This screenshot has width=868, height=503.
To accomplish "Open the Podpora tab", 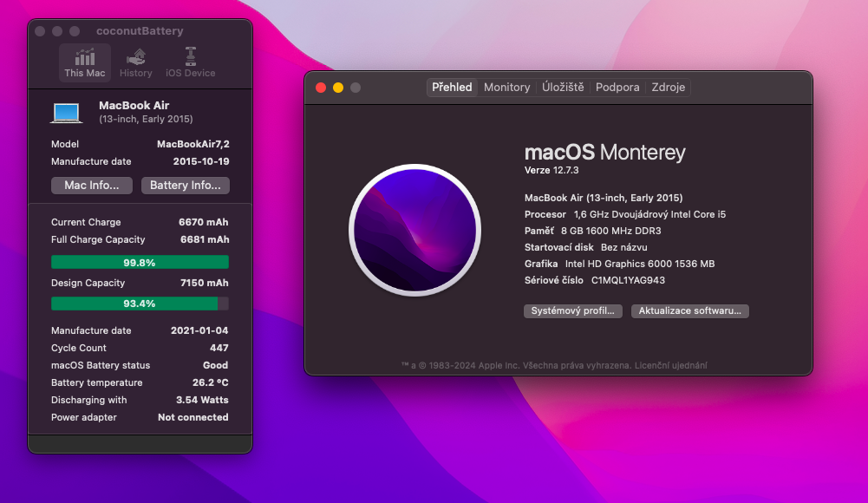I will 617,88.
